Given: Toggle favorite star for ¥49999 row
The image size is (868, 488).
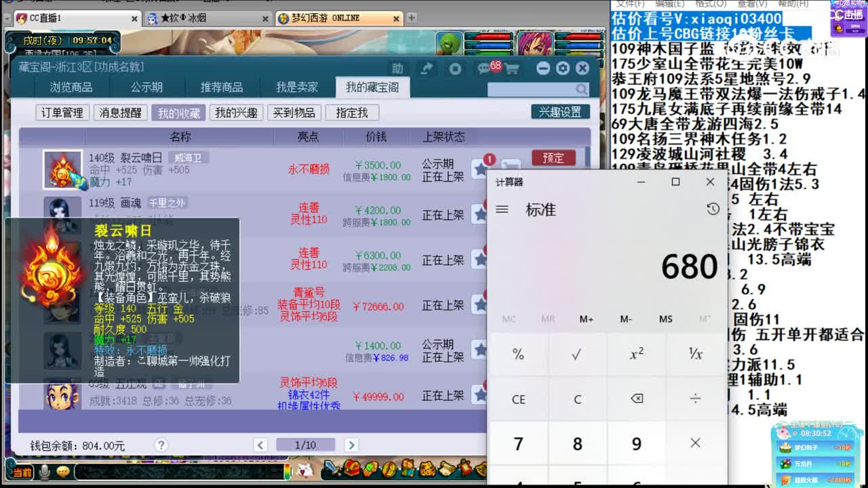Looking at the screenshot, I should 481,395.
